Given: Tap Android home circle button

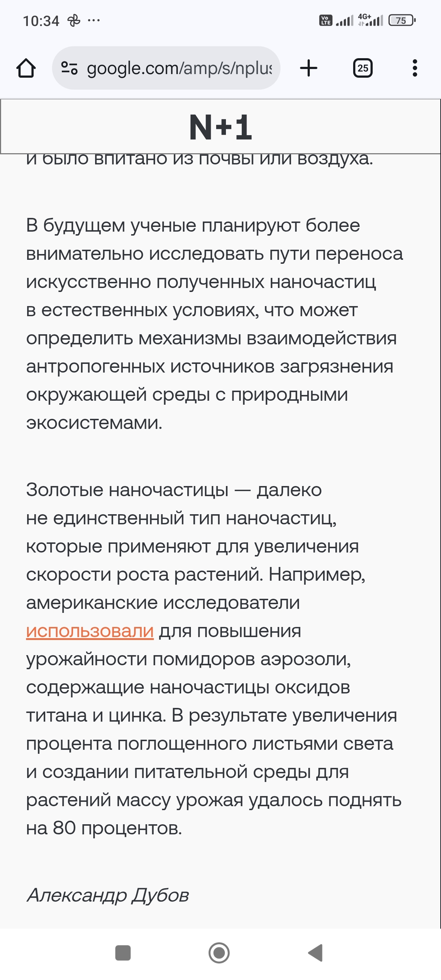Looking at the screenshot, I should 219,953.
